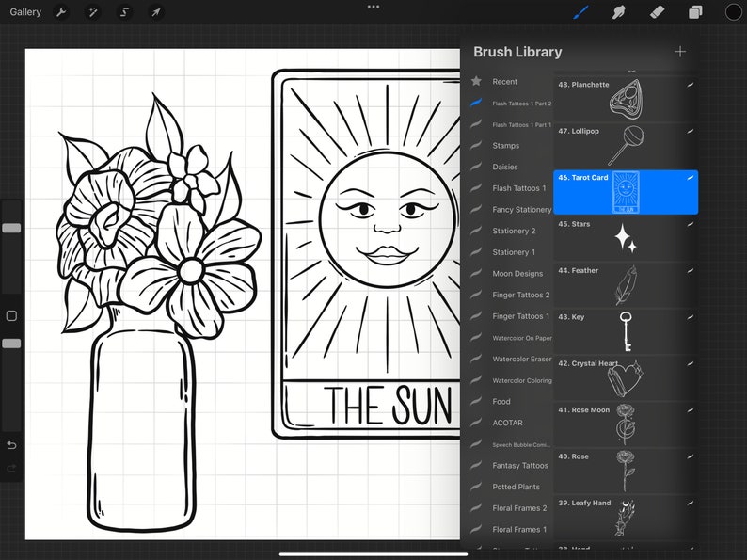The image size is (747, 560).
Task: Choose the 43. Key brush
Action: pos(626,330)
